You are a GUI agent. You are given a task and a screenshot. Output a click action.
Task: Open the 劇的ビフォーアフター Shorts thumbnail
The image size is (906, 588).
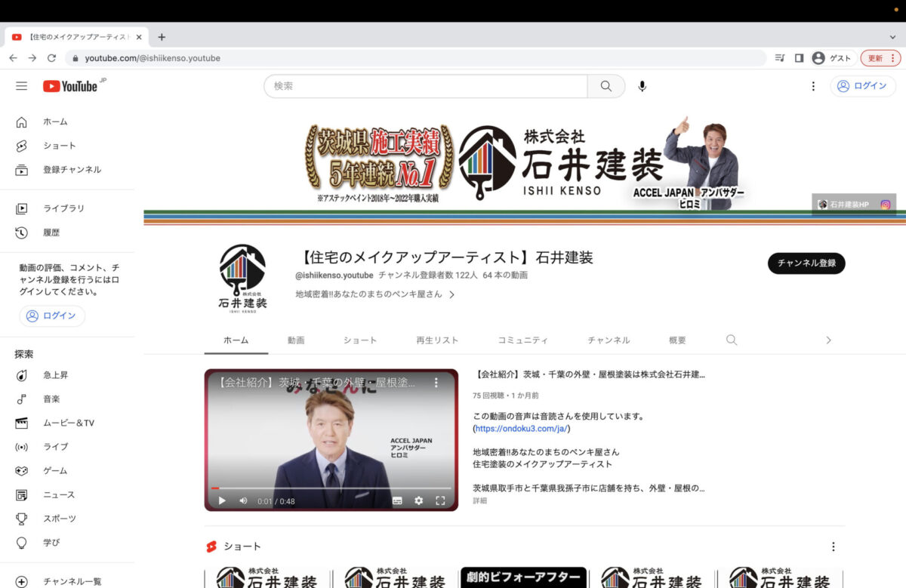(x=523, y=577)
